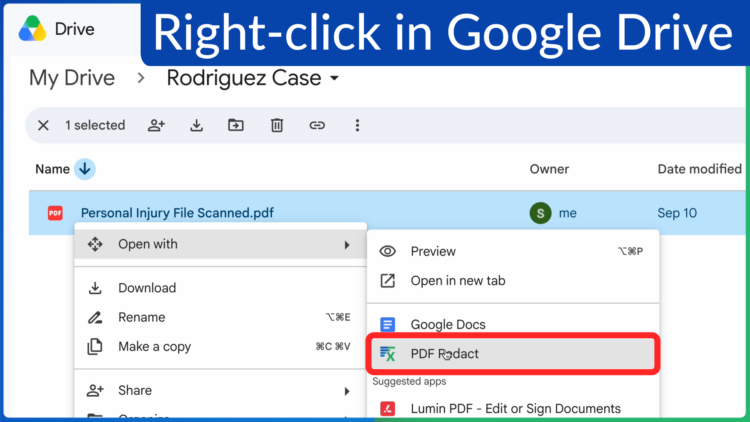
Task: Choose Make a copy menu entry
Action: click(x=221, y=346)
